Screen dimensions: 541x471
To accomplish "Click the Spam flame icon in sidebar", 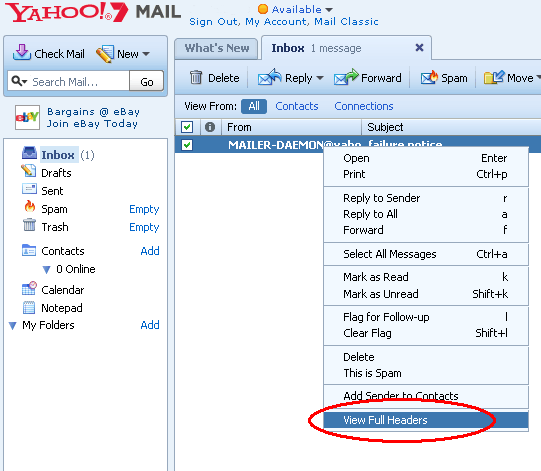I will [x=30, y=206].
